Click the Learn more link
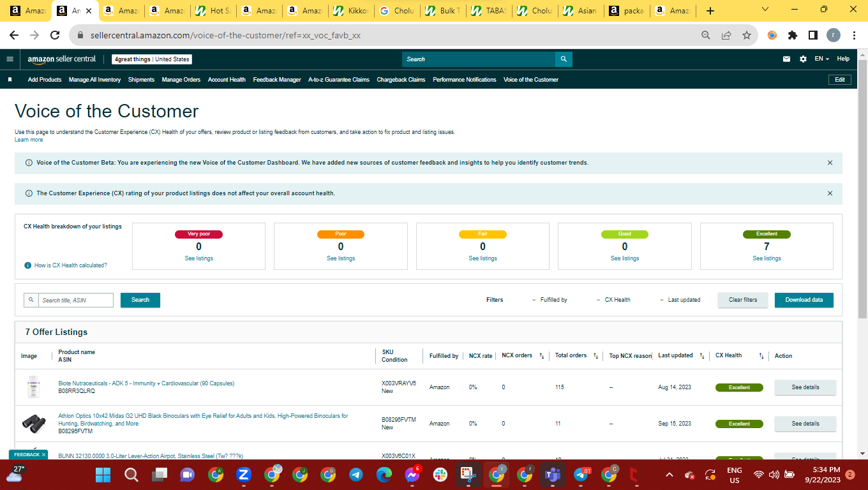 click(29, 140)
